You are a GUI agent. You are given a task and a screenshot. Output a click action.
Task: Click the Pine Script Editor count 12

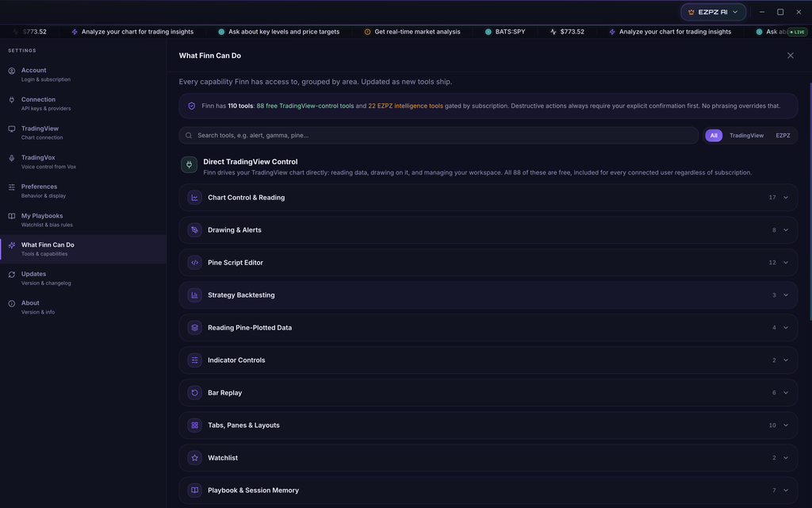(x=772, y=263)
